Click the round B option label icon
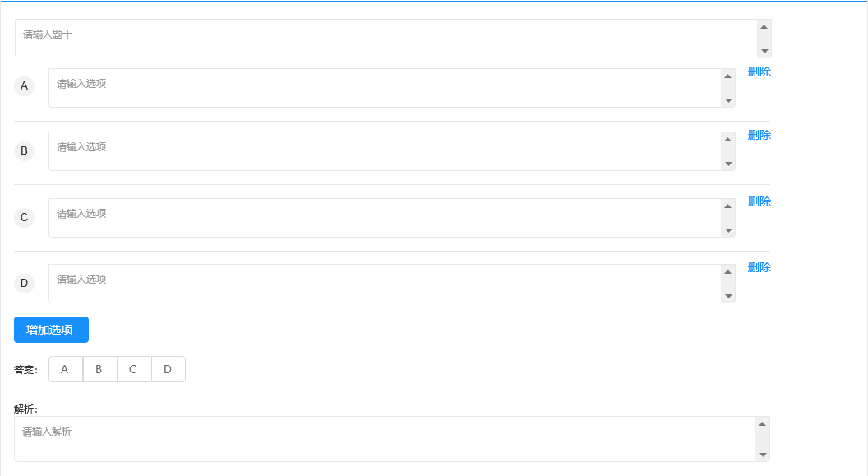The height and width of the screenshot is (476, 868). pos(24,151)
